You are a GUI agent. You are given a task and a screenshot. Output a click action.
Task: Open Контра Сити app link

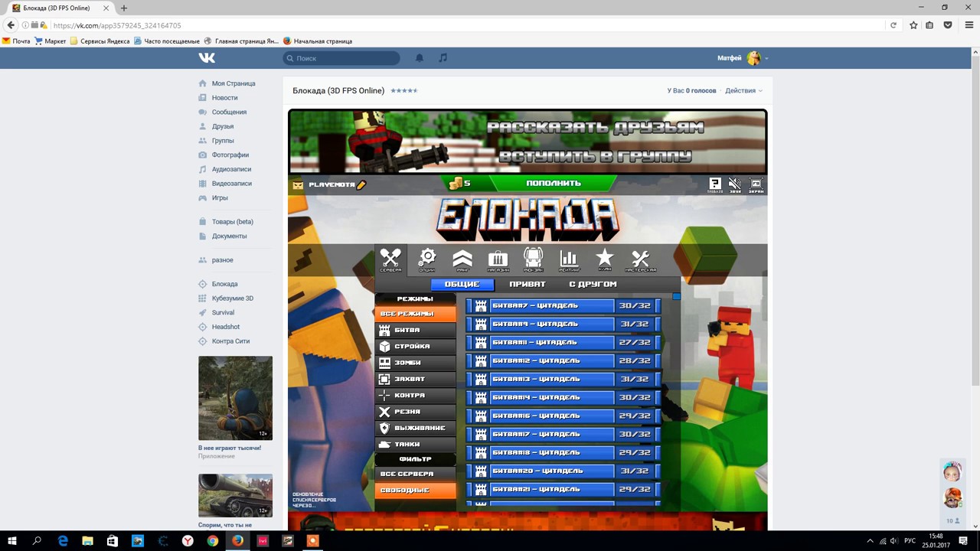230,341
